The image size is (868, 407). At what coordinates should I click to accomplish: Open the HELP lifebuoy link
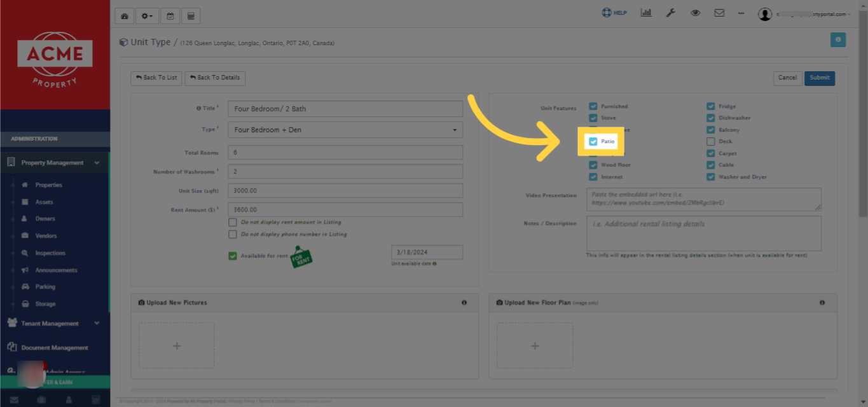coord(614,13)
